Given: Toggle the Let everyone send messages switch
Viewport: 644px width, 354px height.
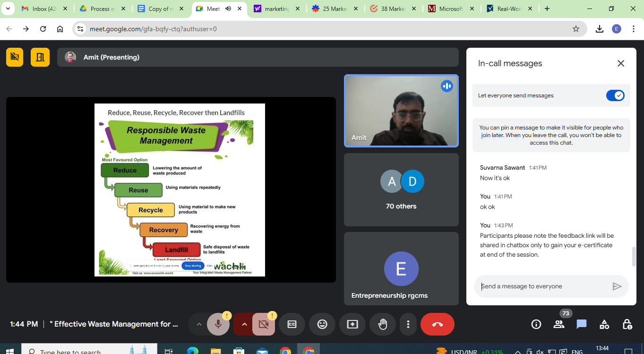Looking at the screenshot, I should (615, 95).
